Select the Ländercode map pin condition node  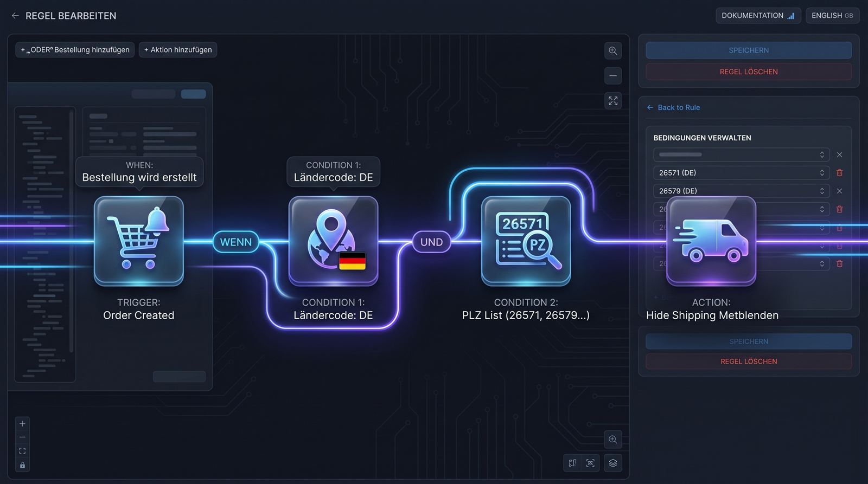333,241
